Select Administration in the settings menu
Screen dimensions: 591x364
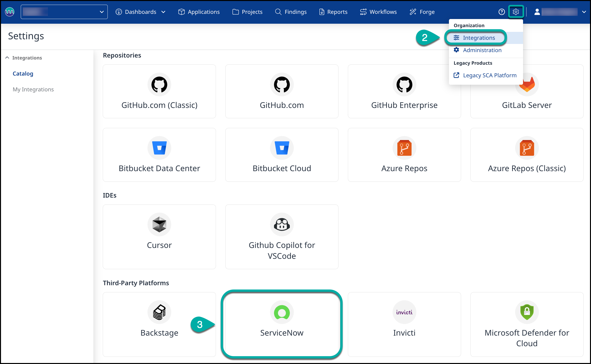tap(482, 50)
